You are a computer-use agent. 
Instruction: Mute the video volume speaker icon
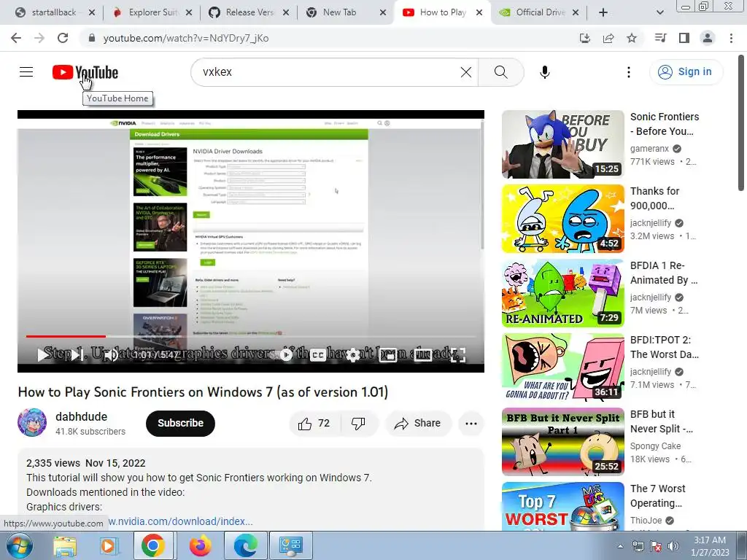coord(111,355)
